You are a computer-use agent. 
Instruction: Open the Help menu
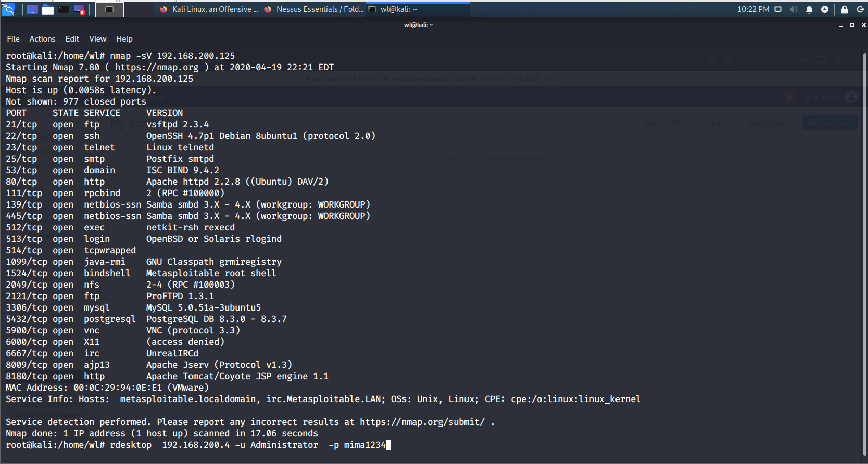[124, 39]
